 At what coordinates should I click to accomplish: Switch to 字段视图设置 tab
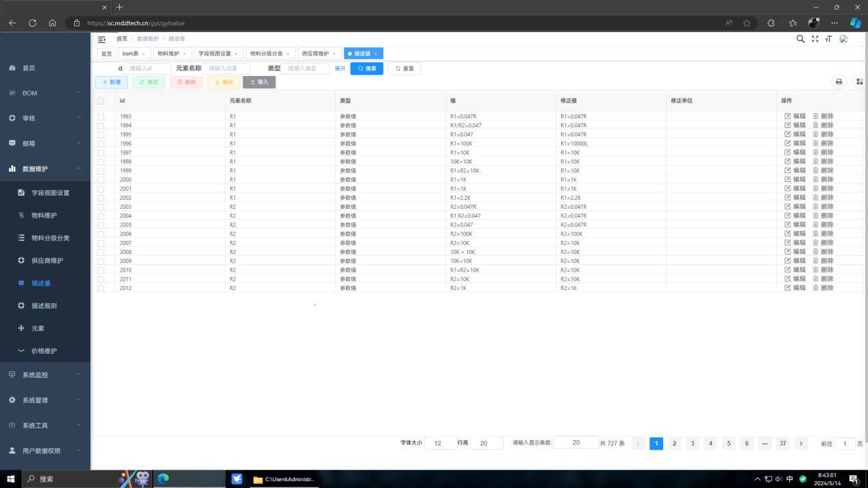[218, 53]
